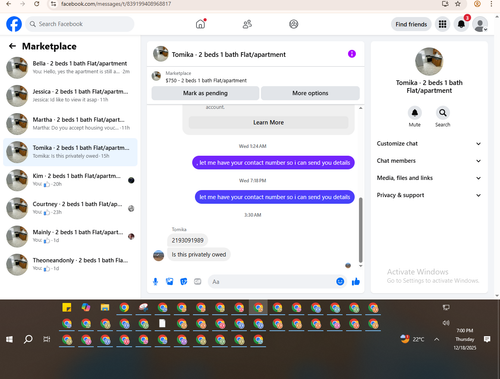Open the Menu grid icon
Viewport: 500px width, 379px height.
[442, 24]
